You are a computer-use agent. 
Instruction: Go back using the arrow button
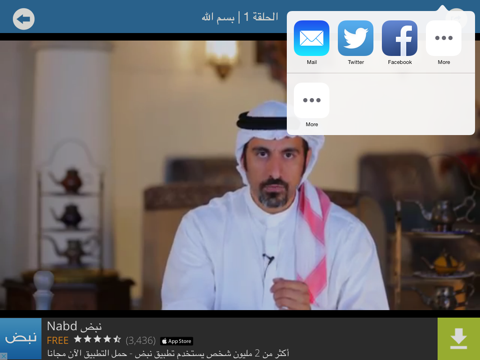pos(24,19)
